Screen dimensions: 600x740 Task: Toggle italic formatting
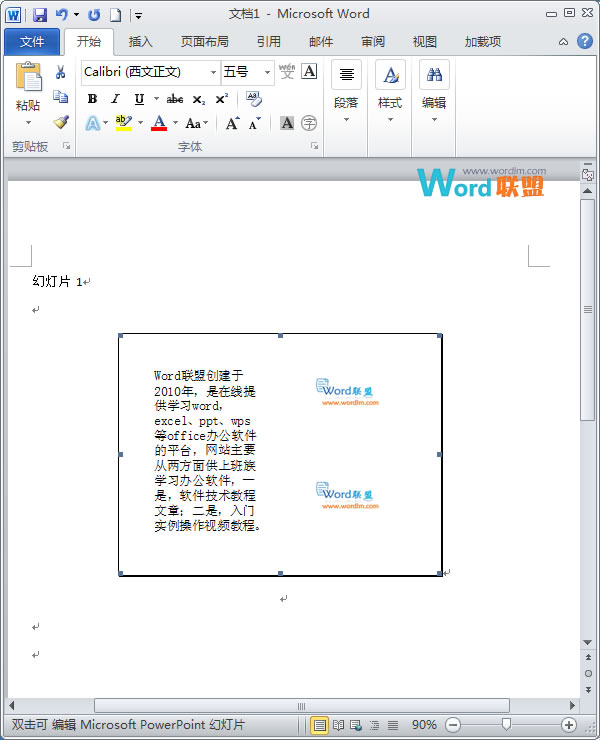[116, 99]
